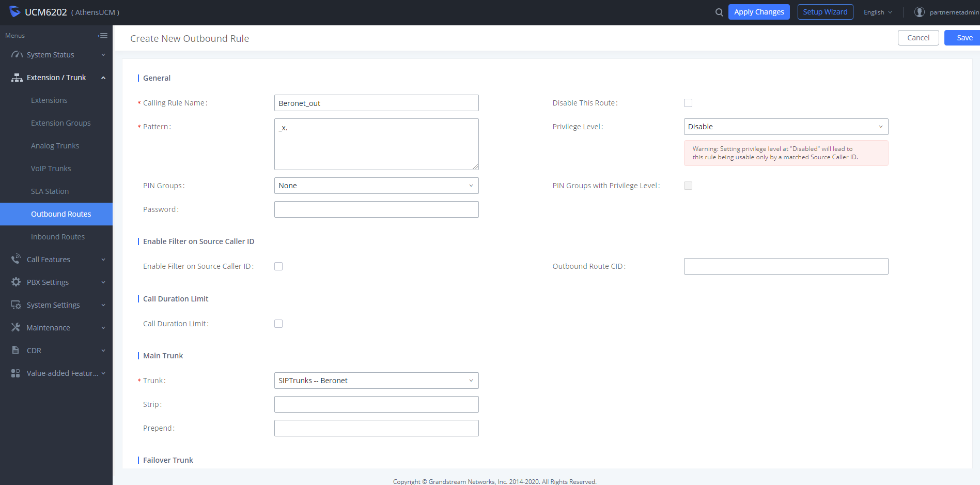Open the PIN Groups dropdown
This screenshot has width=980, height=485.
pos(376,186)
